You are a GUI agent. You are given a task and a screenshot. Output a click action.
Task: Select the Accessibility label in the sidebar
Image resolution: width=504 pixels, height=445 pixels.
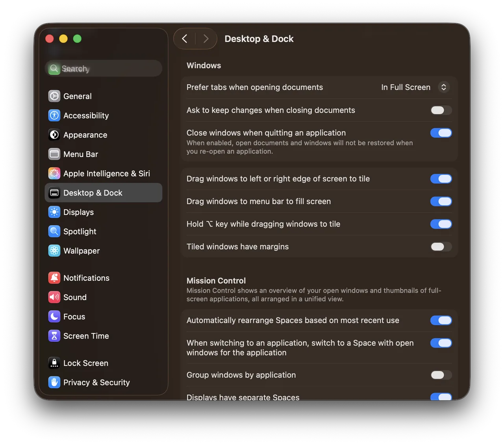(86, 115)
